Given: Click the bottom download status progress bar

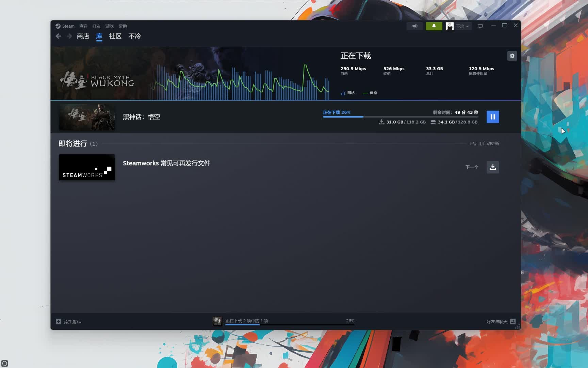Looking at the screenshot, I should [290, 324].
